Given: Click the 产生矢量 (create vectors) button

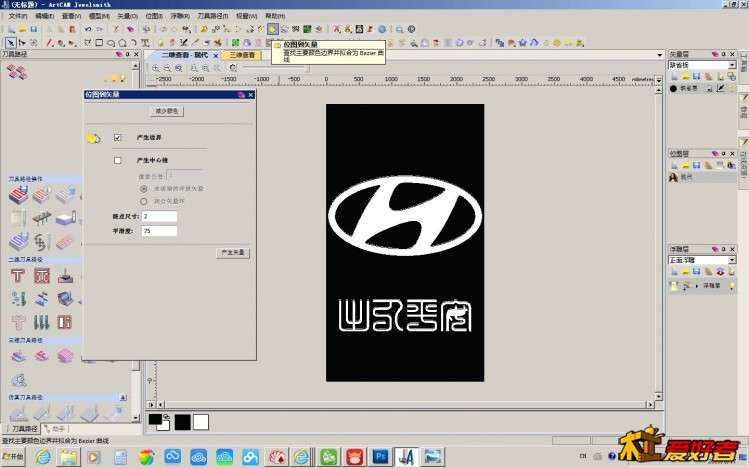Looking at the screenshot, I should (233, 253).
